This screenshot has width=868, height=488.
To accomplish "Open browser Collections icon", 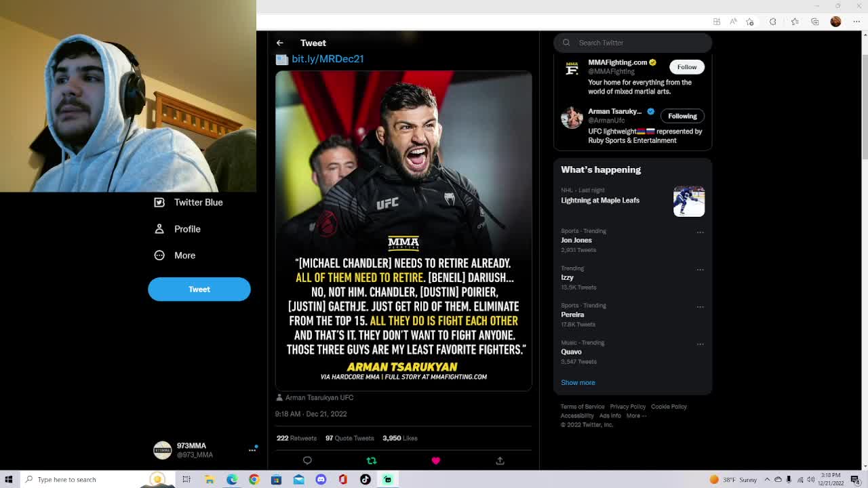I will coord(815,22).
